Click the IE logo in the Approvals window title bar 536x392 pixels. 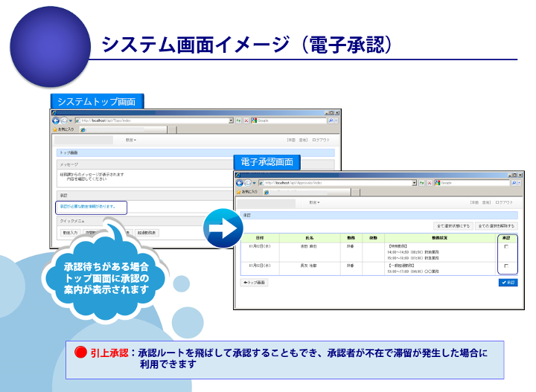click(x=238, y=175)
